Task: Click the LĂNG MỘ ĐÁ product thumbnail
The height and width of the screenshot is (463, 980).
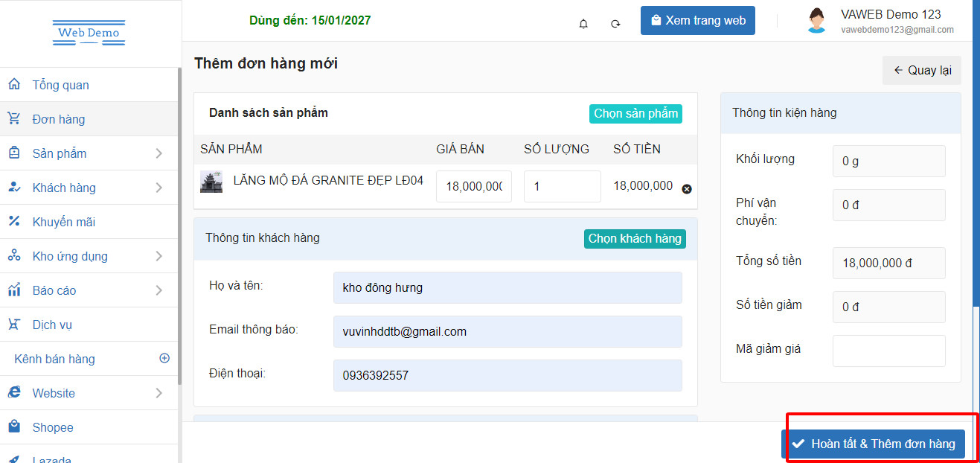Action: point(211,182)
